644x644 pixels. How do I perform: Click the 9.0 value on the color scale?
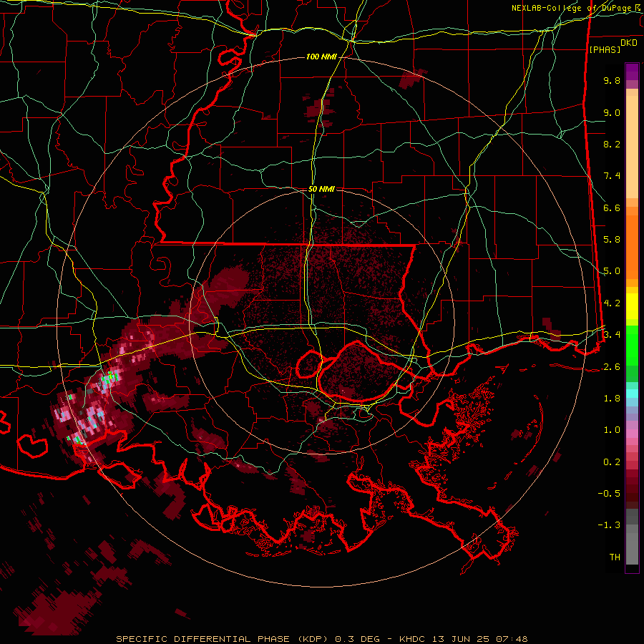click(x=612, y=112)
